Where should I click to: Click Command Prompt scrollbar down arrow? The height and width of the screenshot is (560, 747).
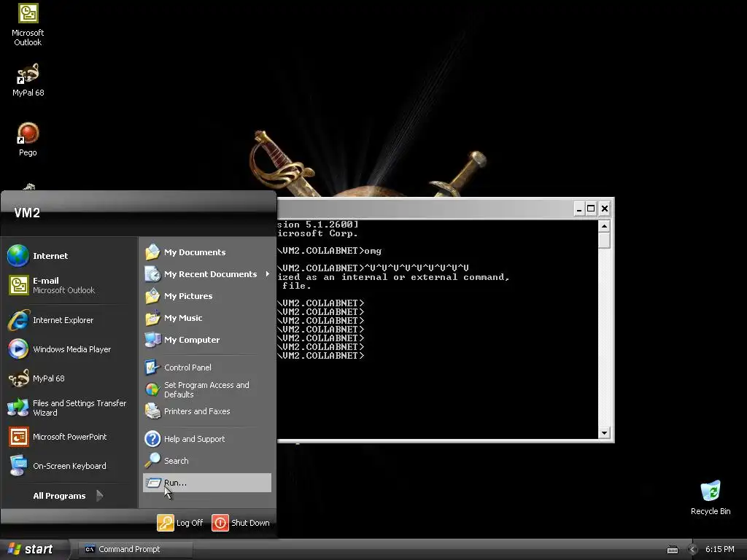pyautogui.click(x=604, y=433)
